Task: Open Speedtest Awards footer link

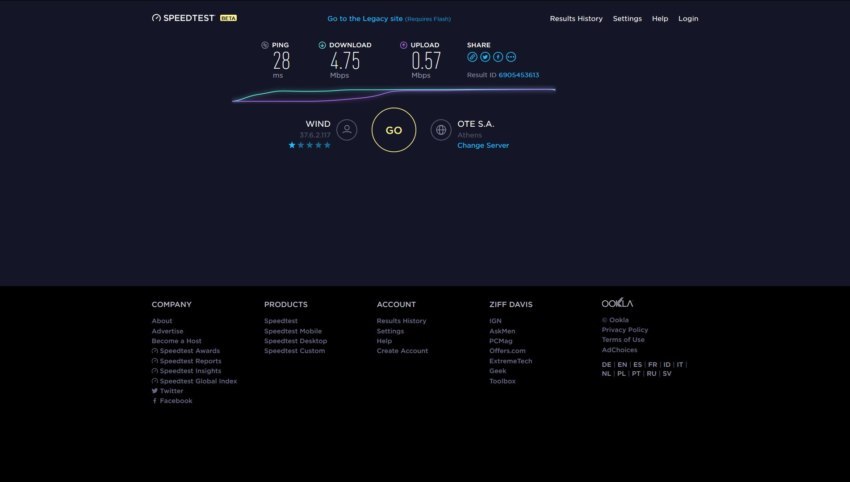Action: 186,351
